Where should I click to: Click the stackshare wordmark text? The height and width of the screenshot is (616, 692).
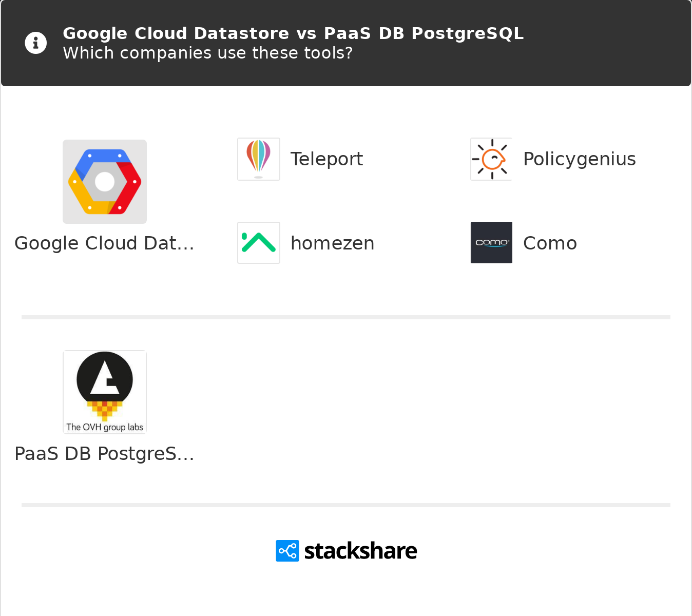pos(360,551)
